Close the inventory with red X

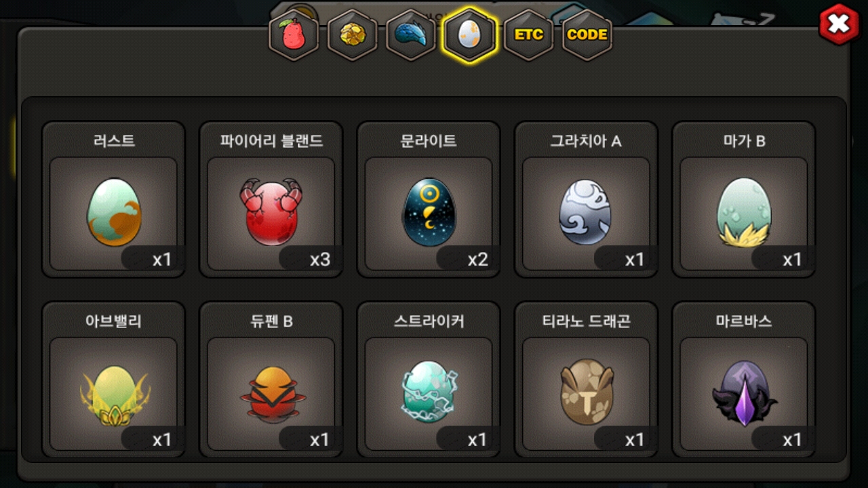pyautogui.click(x=839, y=24)
